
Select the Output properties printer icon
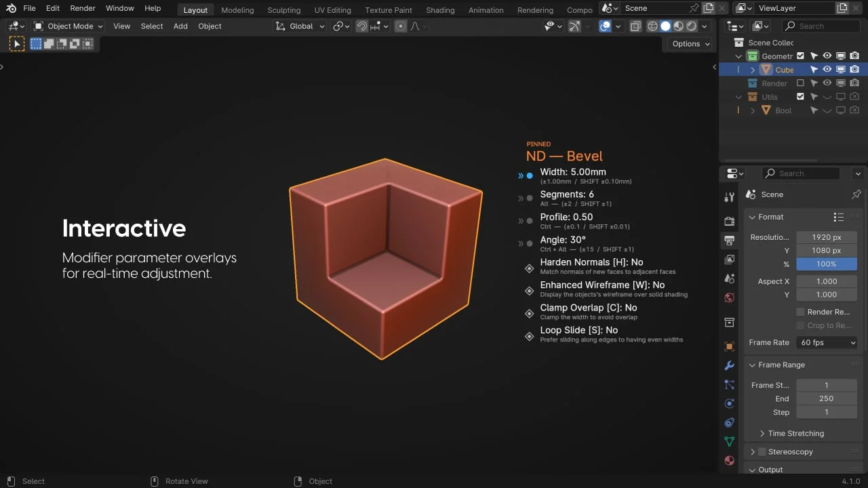point(729,240)
